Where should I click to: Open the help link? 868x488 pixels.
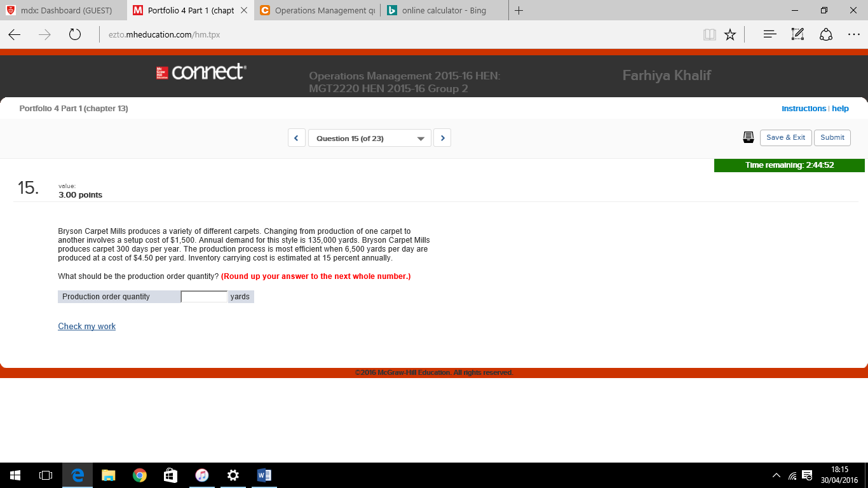(x=840, y=109)
